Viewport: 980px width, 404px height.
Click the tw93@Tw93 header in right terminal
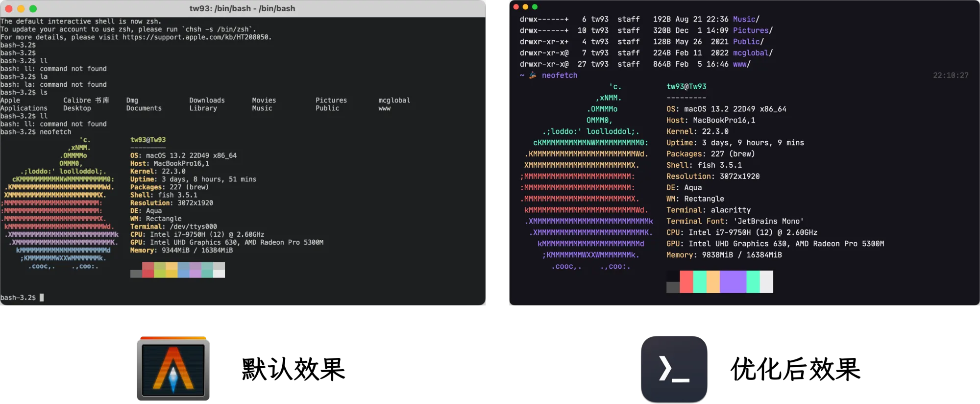(686, 87)
